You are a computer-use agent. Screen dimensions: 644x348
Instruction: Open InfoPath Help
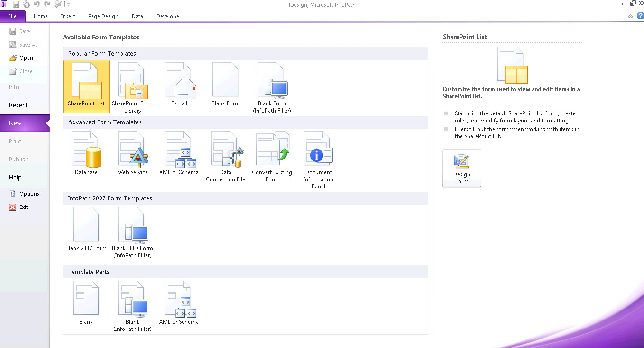641,16
